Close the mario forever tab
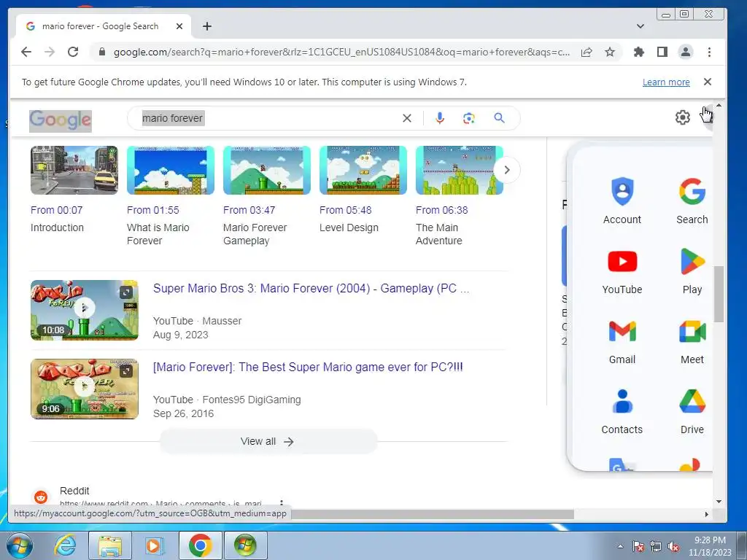The image size is (747, 560). click(x=179, y=26)
